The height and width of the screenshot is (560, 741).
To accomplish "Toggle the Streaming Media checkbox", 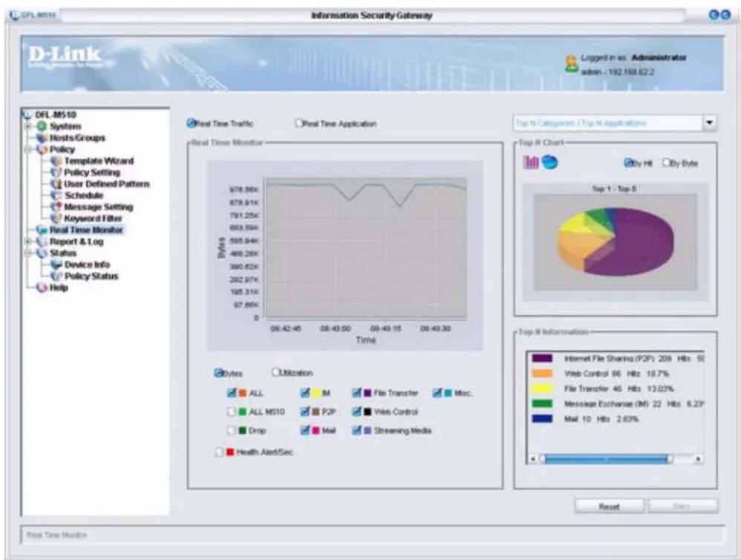I will (357, 431).
